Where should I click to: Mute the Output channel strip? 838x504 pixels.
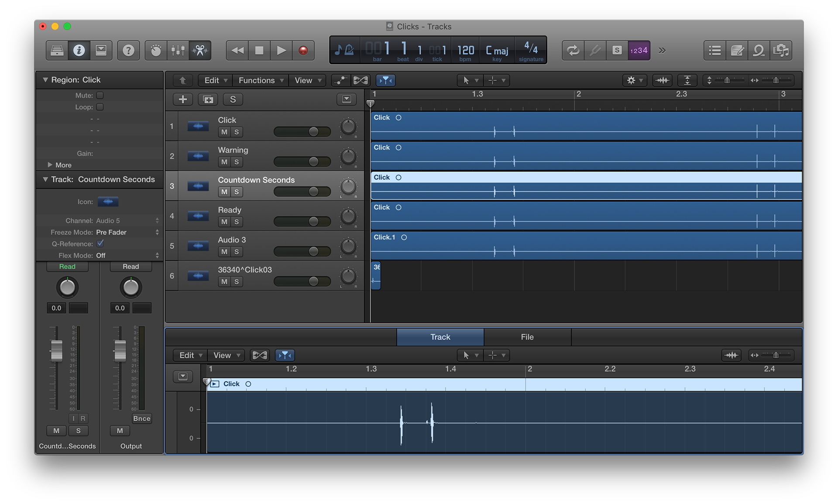pos(120,431)
